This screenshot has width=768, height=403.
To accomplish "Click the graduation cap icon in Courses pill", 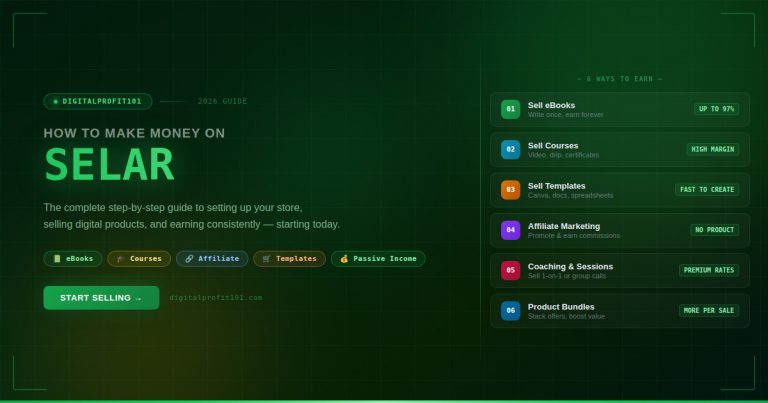I will (x=120, y=259).
